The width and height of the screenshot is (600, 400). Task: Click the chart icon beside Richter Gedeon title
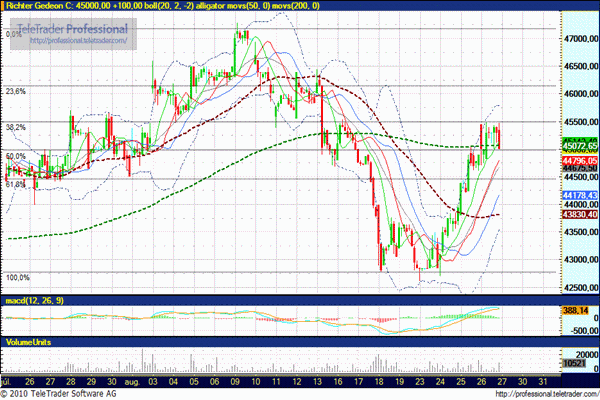7,7
